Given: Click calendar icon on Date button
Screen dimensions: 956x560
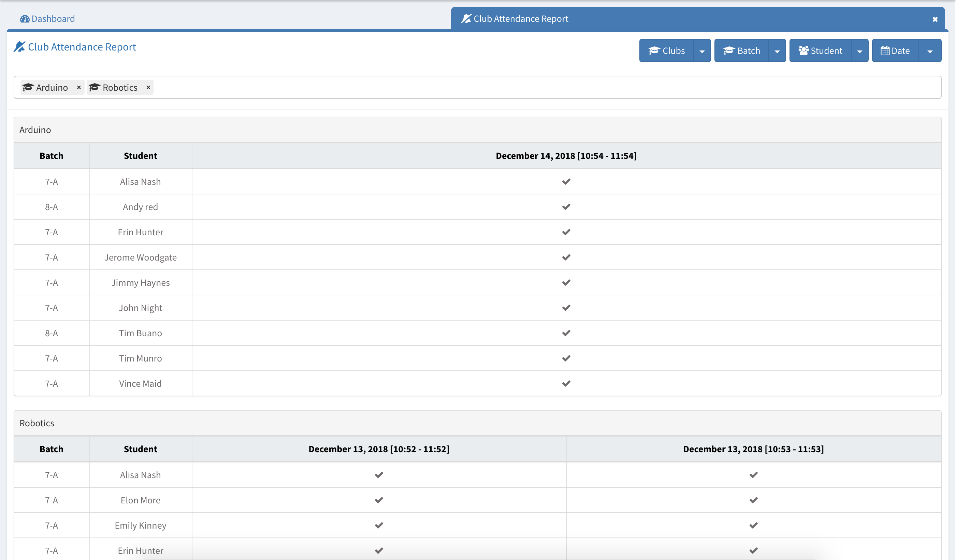Looking at the screenshot, I should tap(885, 50).
